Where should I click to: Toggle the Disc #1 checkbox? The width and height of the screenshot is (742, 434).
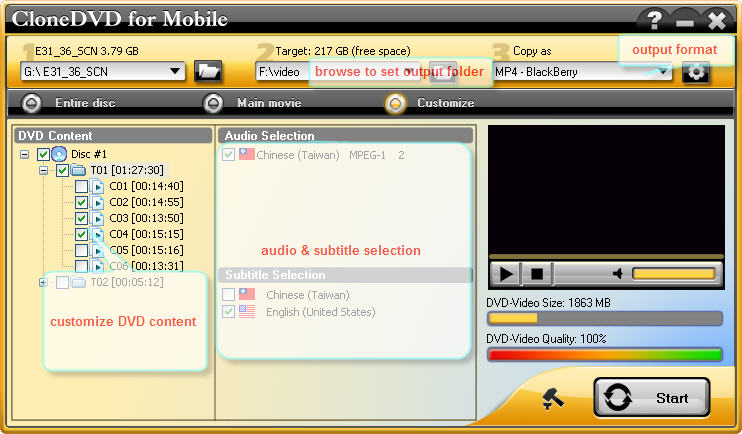(x=43, y=154)
